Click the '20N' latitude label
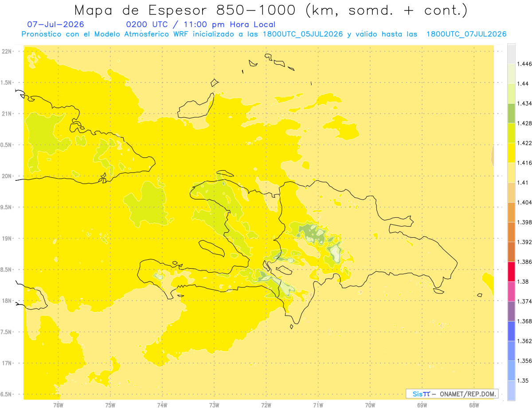The height and width of the screenshot is (411, 532). [x=7, y=176]
